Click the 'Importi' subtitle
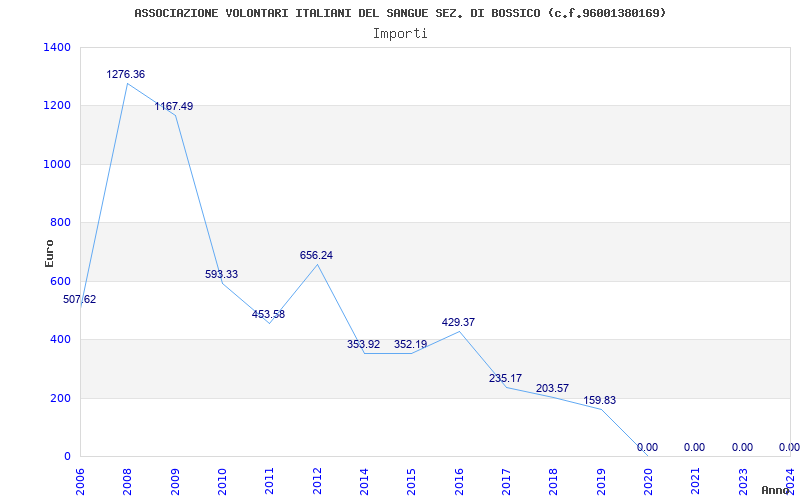 coord(400,34)
